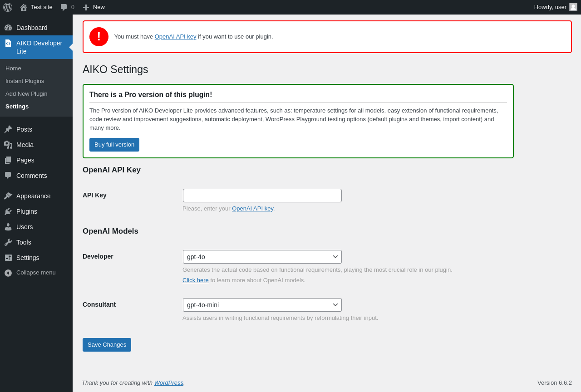The image size is (581, 392).
Task: Click the OpenAI Models section heading
Action: click(x=110, y=231)
